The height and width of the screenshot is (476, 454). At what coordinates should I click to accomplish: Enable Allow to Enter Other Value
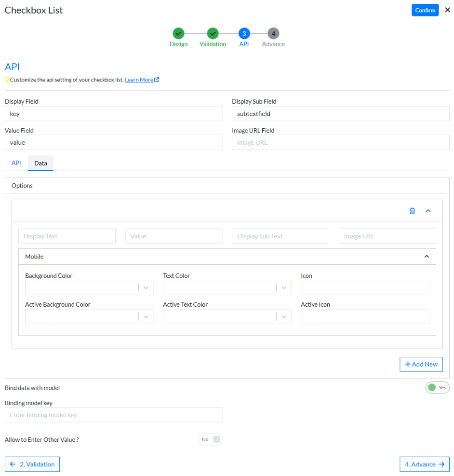click(x=210, y=439)
